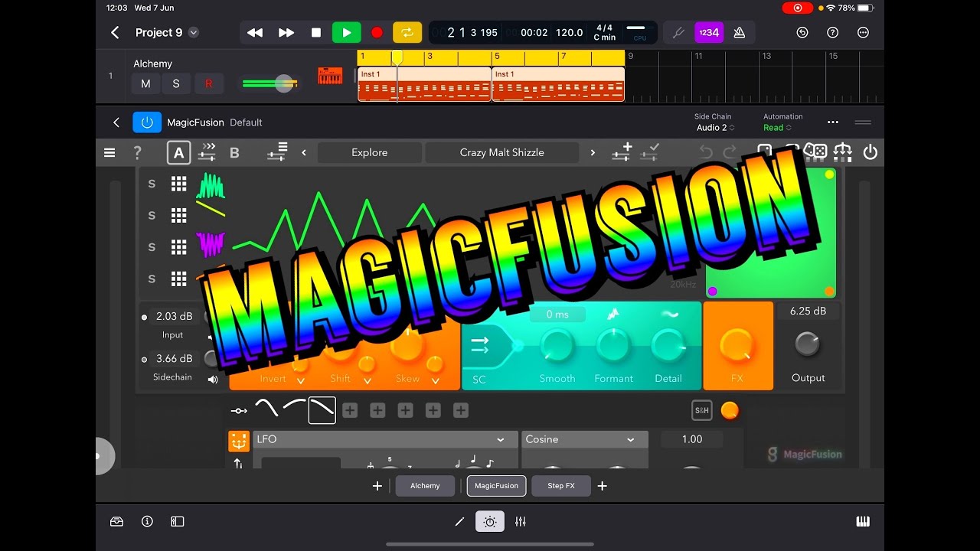Fast forward the transport
980x551 pixels.
point(286,32)
